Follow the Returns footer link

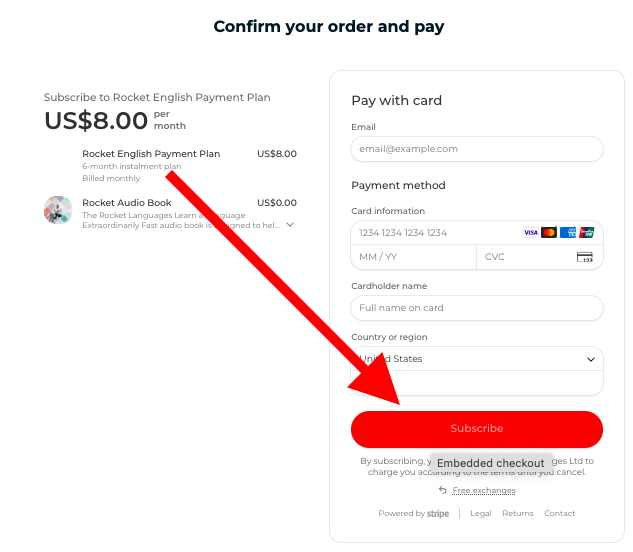click(518, 514)
